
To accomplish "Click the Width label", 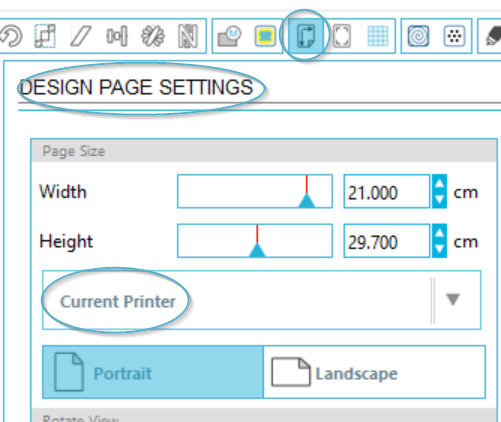I will click(x=63, y=192).
